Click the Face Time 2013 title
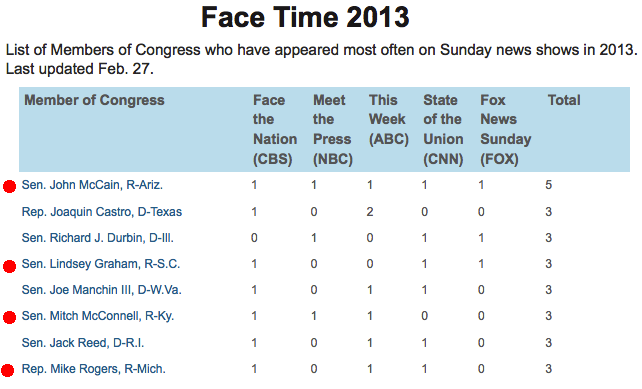Screen dimensions: 642x389 [305, 17]
